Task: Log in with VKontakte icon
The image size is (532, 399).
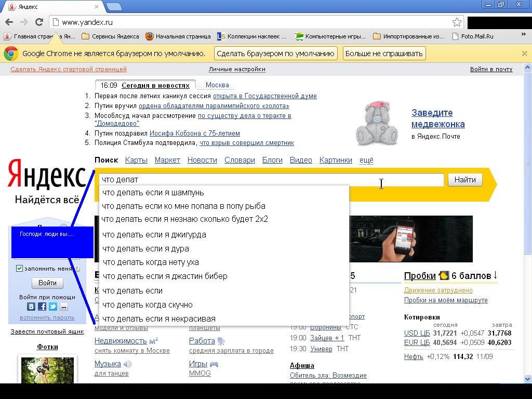Action: point(31,307)
